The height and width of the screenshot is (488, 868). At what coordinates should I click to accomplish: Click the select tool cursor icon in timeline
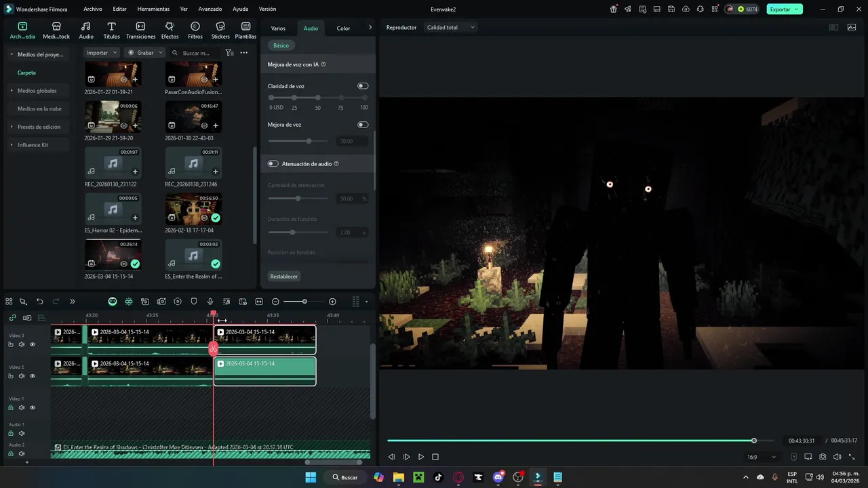[x=23, y=302]
